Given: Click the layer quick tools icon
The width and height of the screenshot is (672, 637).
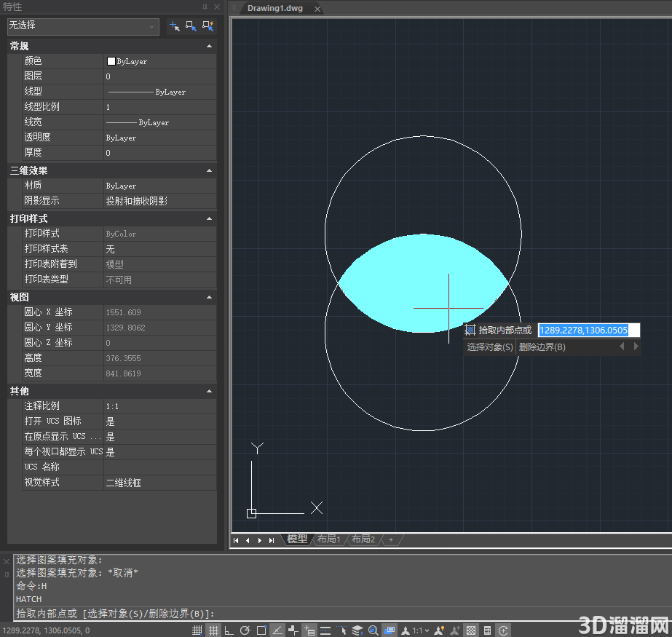Looking at the screenshot, I should (x=357, y=630).
